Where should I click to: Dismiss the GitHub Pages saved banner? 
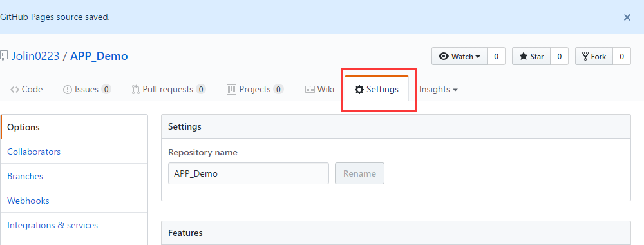pyautogui.click(x=627, y=17)
